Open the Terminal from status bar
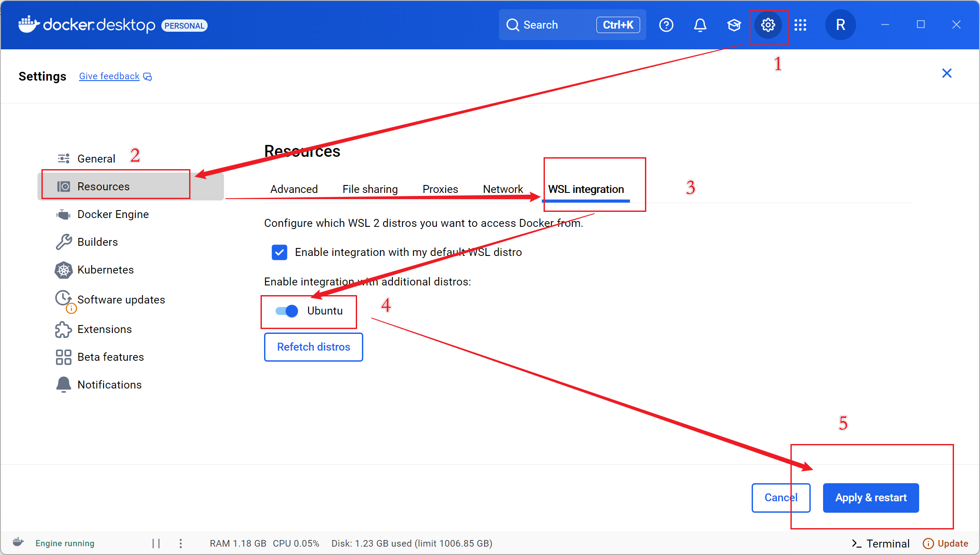The image size is (980, 555). click(880, 544)
